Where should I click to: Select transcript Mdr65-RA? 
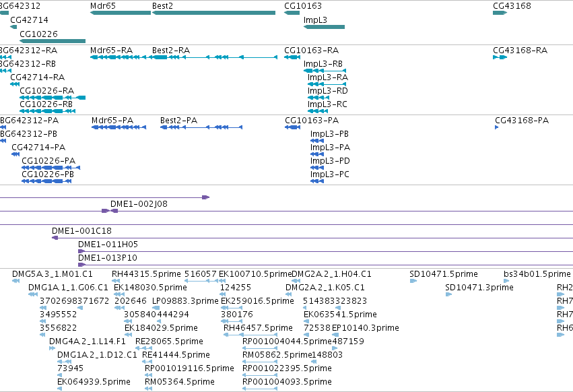pyautogui.click(x=121, y=57)
